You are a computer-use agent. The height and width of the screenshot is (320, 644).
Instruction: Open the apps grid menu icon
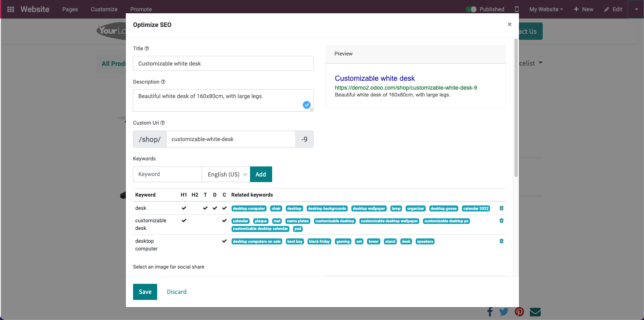pos(11,9)
